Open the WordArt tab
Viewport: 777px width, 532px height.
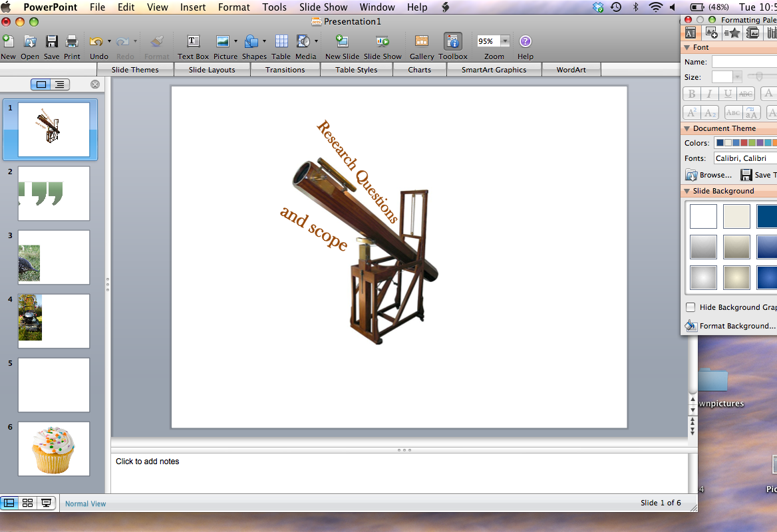click(x=571, y=70)
